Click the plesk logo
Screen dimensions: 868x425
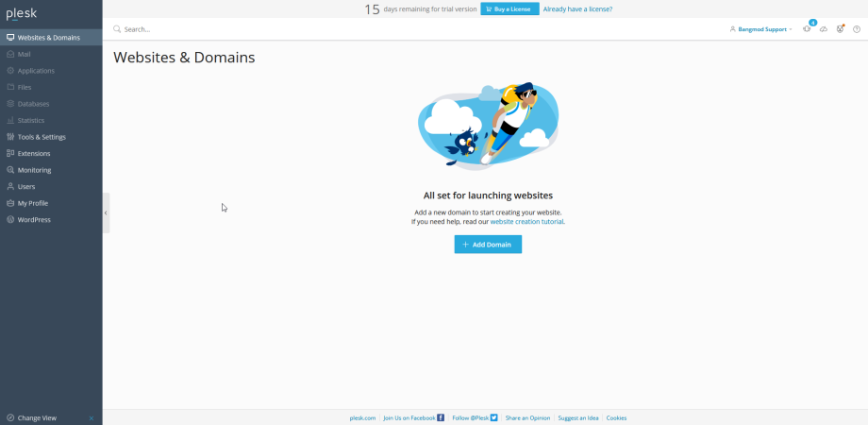pos(21,14)
